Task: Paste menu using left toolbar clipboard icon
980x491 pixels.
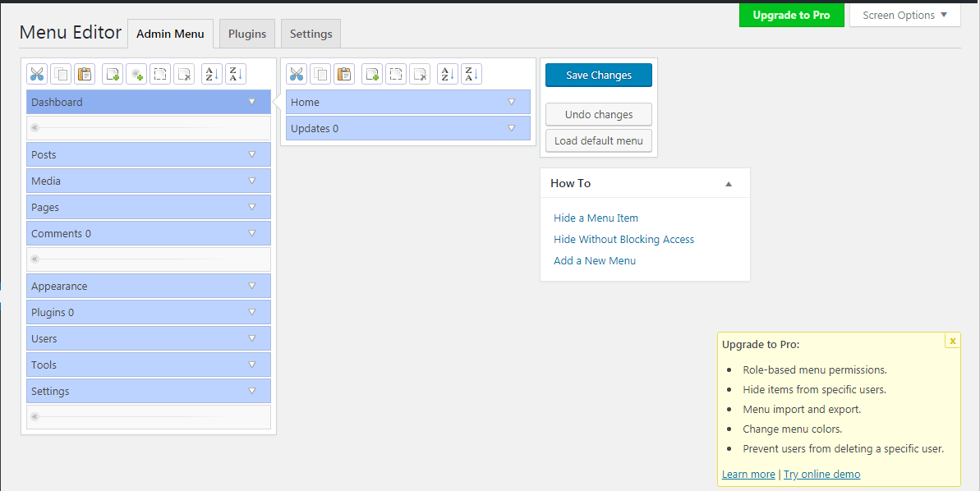Action: coord(85,75)
